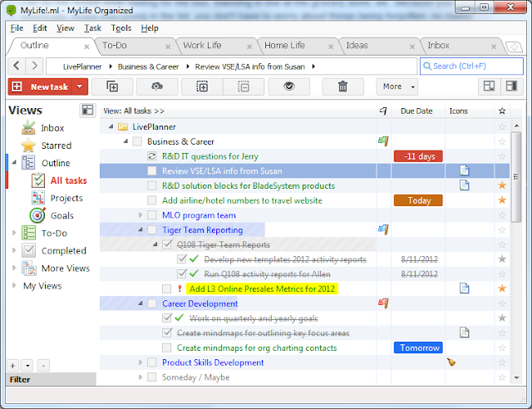Open the Tools menu
The image size is (532, 409).
coord(121,28)
